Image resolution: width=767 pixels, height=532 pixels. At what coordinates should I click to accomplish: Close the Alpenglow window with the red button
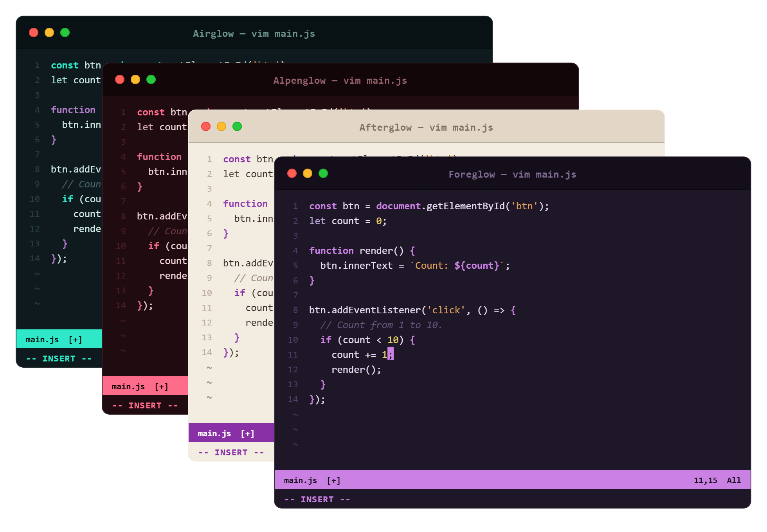pyautogui.click(x=120, y=79)
